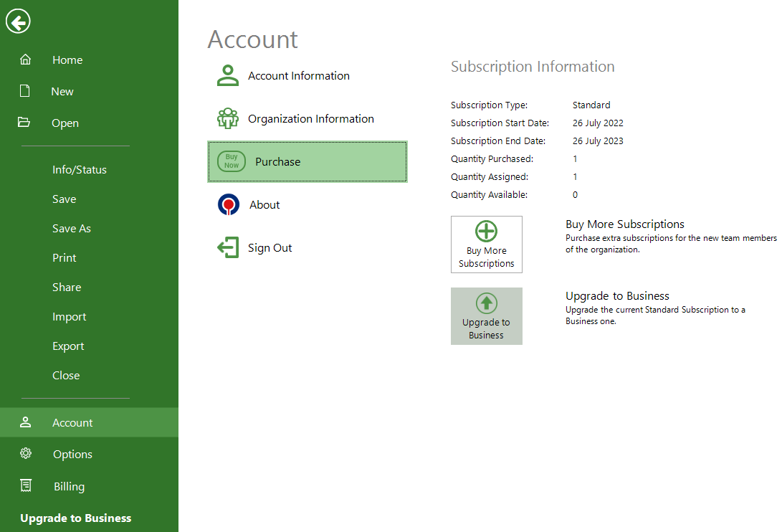Choose Save from the sidebar

pyautogui.click(x=90, y=199)
